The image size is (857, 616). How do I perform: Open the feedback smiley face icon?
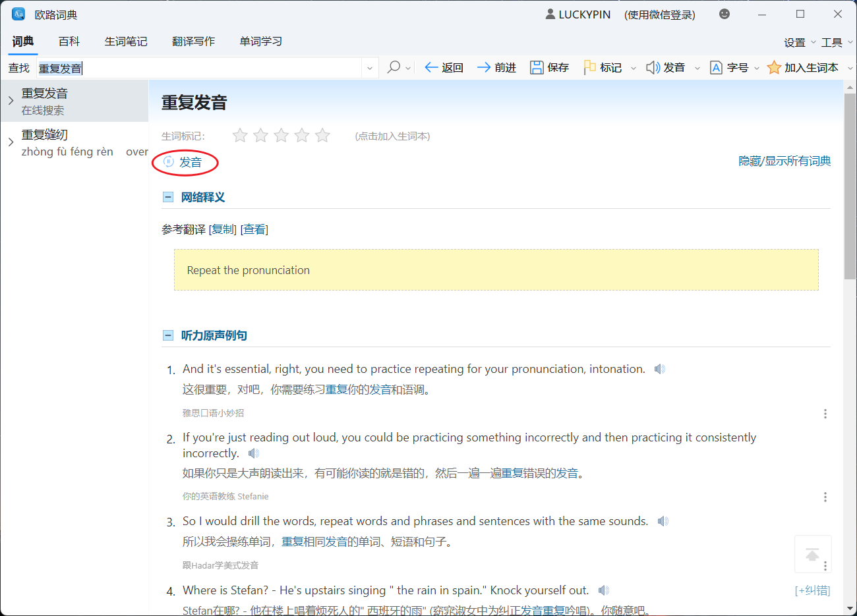click(x=724, y=14)
